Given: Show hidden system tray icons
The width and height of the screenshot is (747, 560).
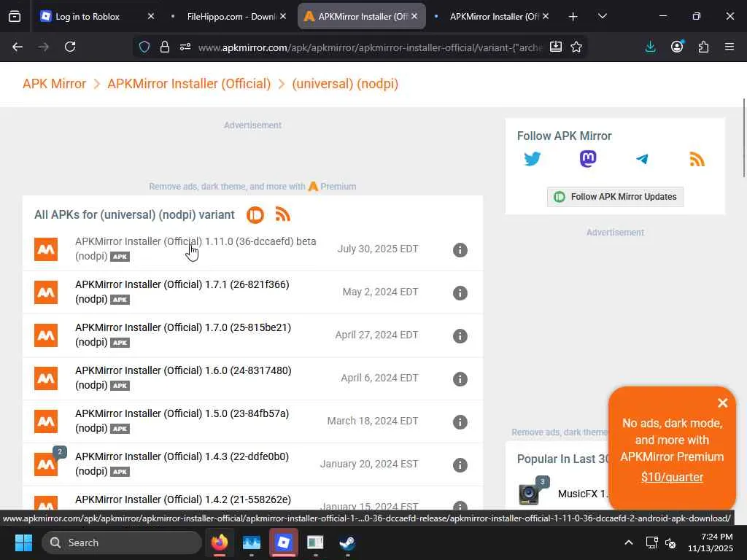Looking at the screenshot, I should (628, 542).
